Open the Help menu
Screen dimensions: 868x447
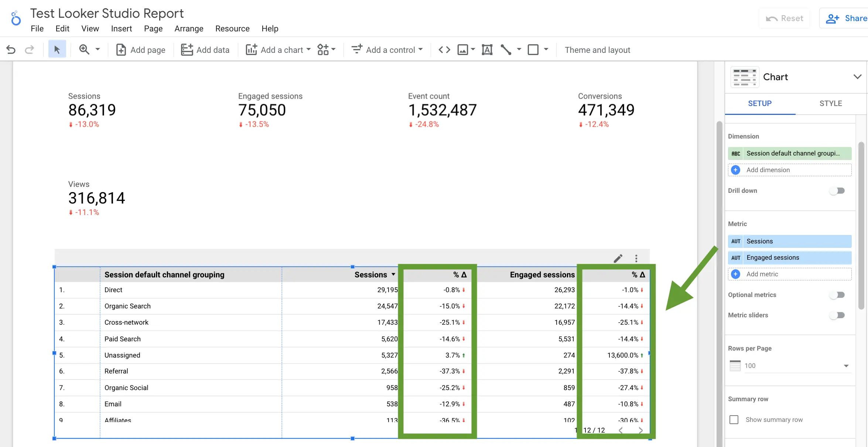[270, 28]
